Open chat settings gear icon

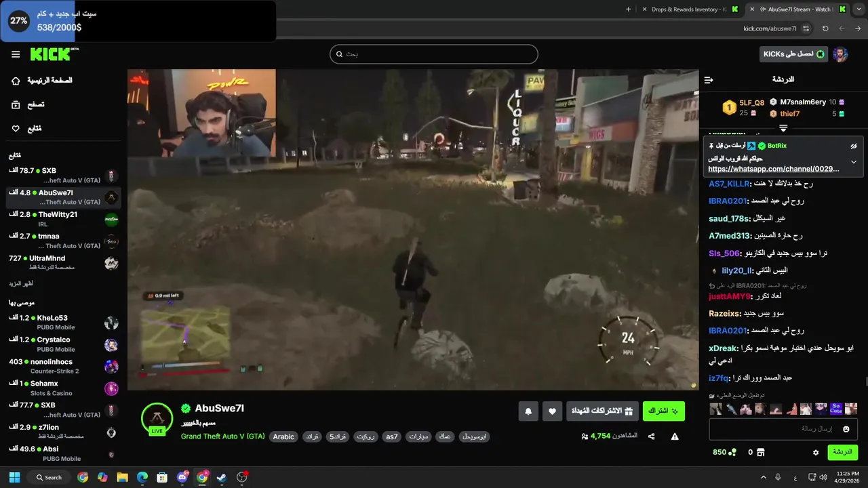816,452
